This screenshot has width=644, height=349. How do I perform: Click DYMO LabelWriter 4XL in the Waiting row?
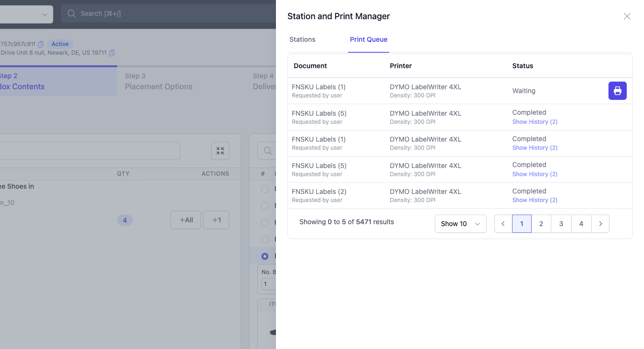tap(426, 87)
